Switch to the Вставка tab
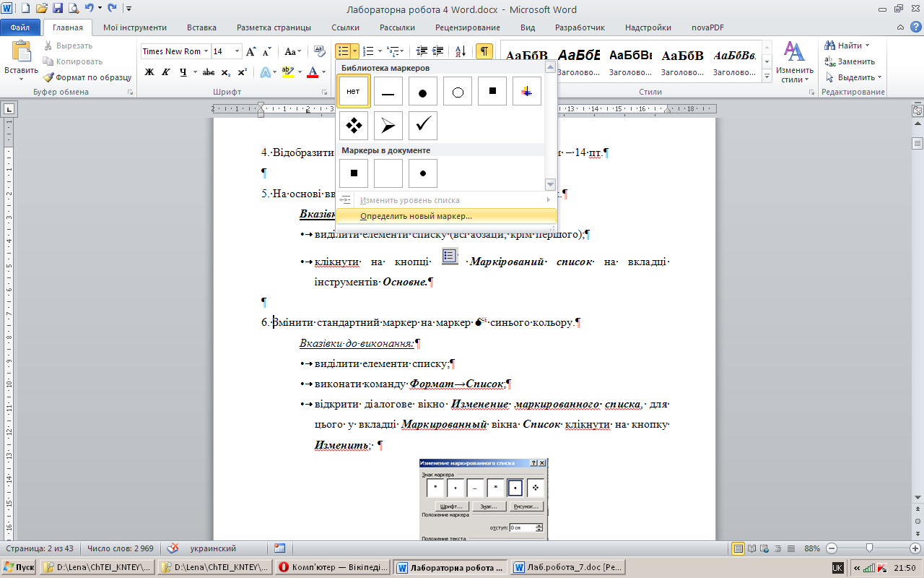Viewport: 924px width, 578px height. click(201, 27)
